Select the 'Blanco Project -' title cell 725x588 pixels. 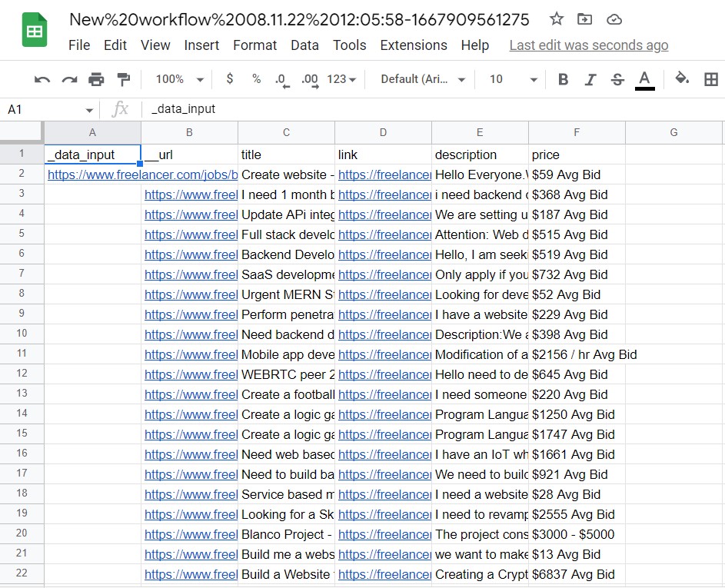click(286, 534)
